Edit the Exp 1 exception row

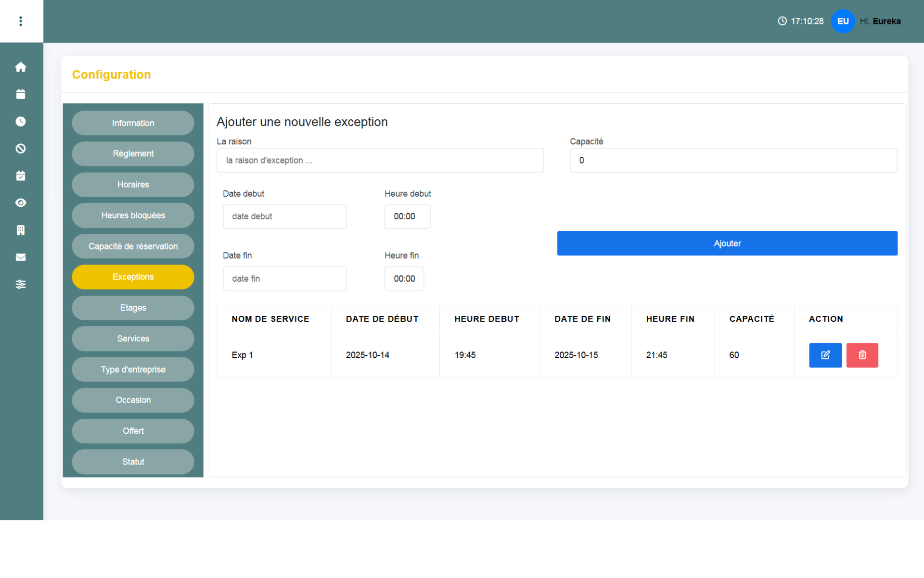[x=825, y=355]
